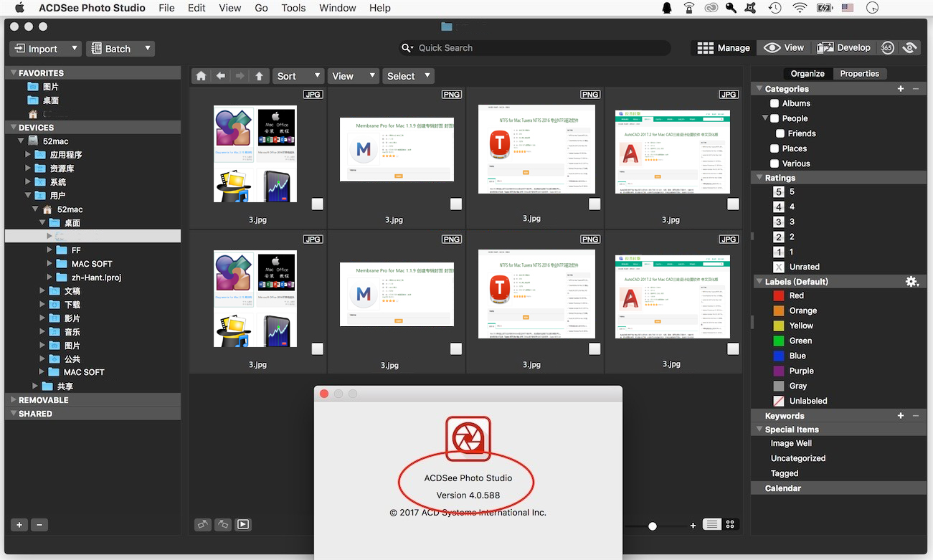This screenshot has height=560, width=933.
Task: Click the Batch button
Action: point(120,49)
